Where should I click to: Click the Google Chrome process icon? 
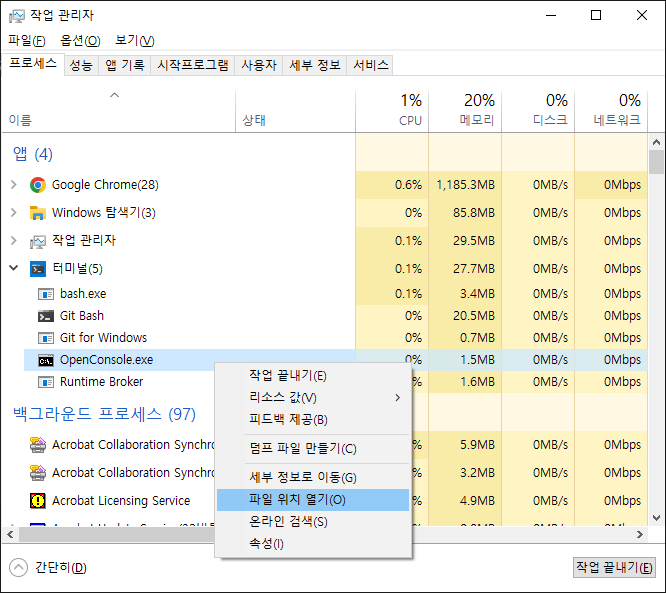click(x=38, y=185)
